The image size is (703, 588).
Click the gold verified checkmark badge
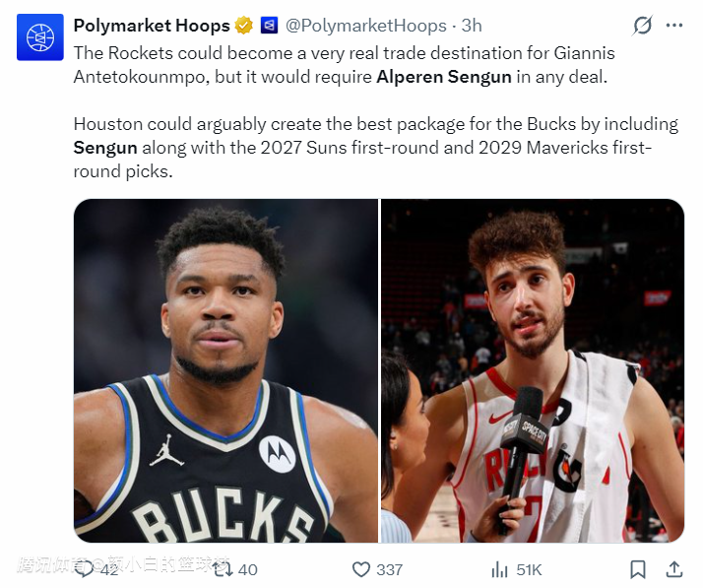[x=243, y=26]
